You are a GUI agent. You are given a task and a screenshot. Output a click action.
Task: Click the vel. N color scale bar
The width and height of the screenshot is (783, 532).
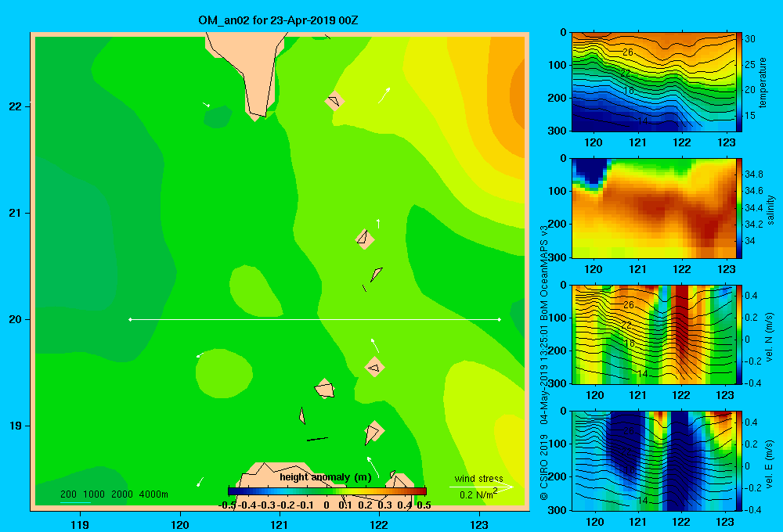coord(739,334)
